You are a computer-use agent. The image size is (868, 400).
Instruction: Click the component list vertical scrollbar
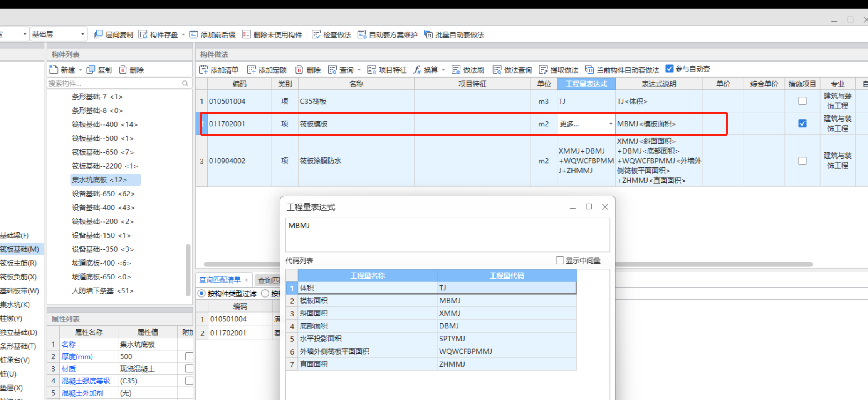[188, 269]
